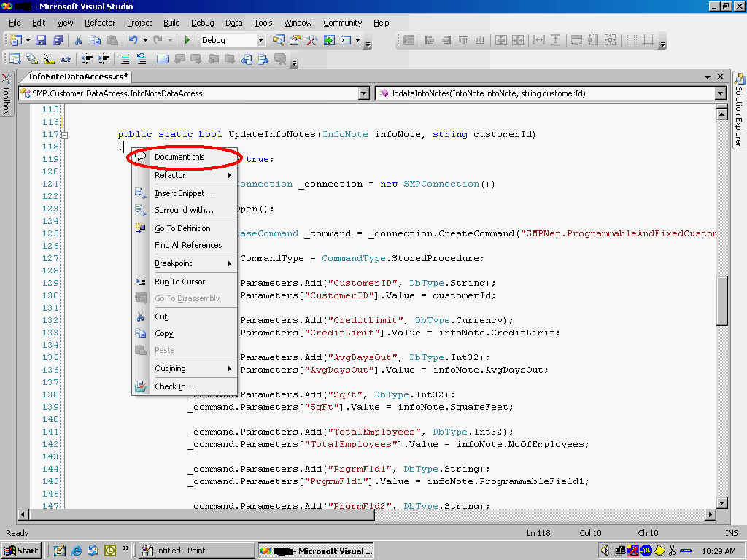The width and height of the screenshot is (747, 560).
Task: Save the file using the Save icon
Action: pyautogui.click(x=40, y=40)
